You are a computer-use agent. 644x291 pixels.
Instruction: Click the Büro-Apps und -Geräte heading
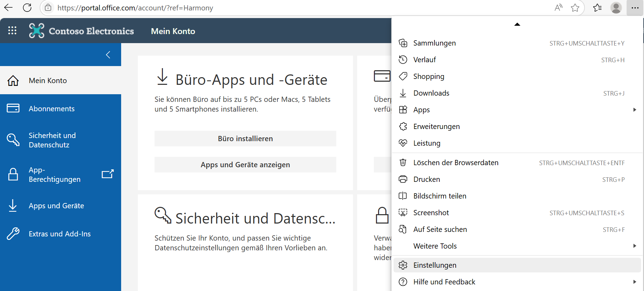click(251, 80)
